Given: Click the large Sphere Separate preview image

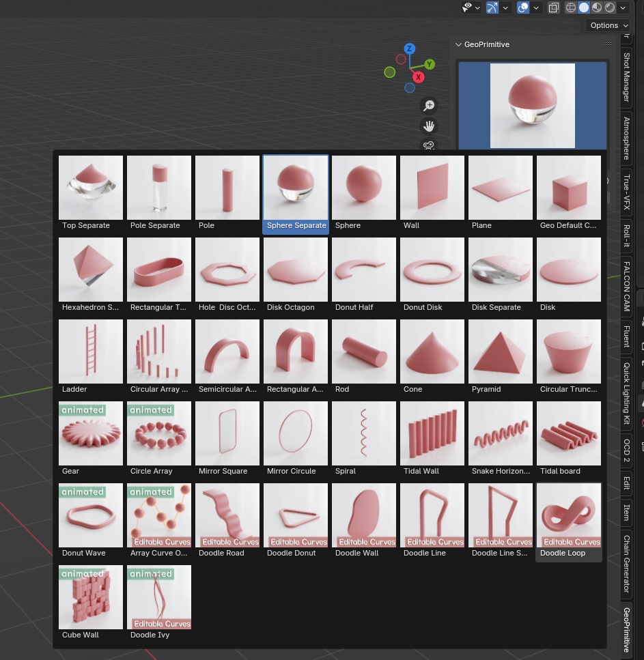Looking at the screenshot, I should (533, 106).
